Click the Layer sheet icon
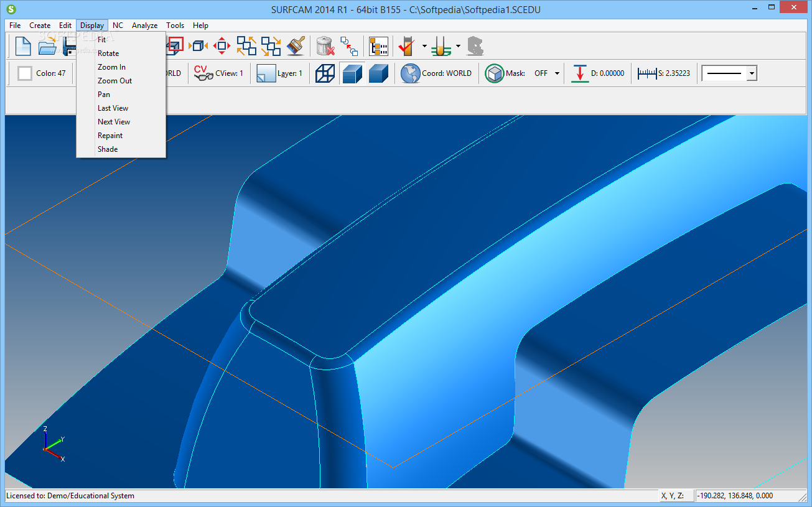 click(266, 73)
